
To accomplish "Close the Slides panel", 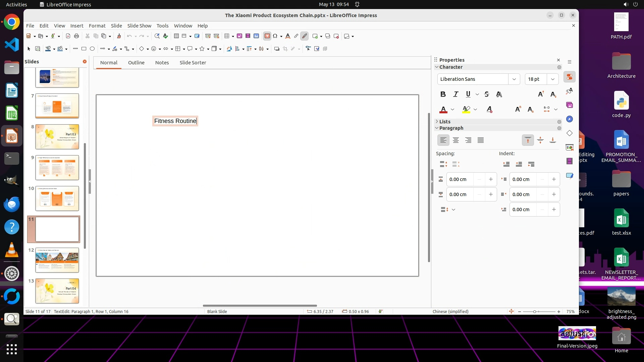I will (x=85, y=62).
